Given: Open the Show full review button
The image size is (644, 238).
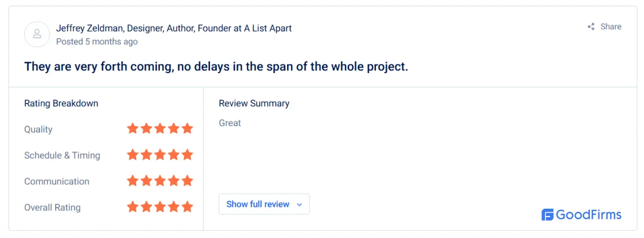Looking at the screenshot, I should [x=264, y=204].
